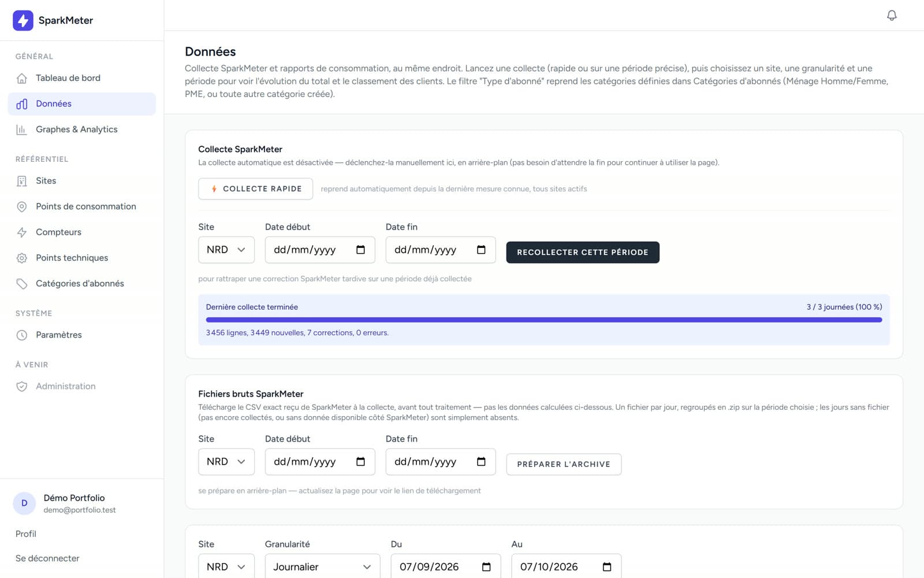
Task: Open calendar picker on the Au date field
Action: pos(607,567)
